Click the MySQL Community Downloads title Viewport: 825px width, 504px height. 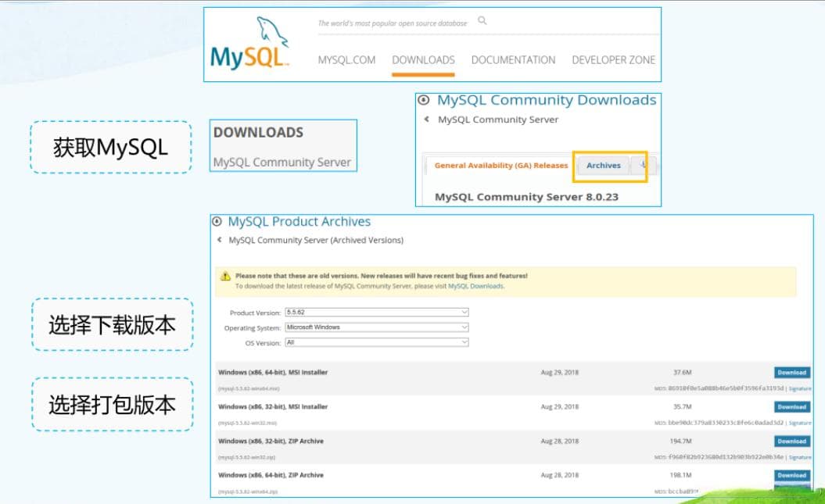coord(547,100)
